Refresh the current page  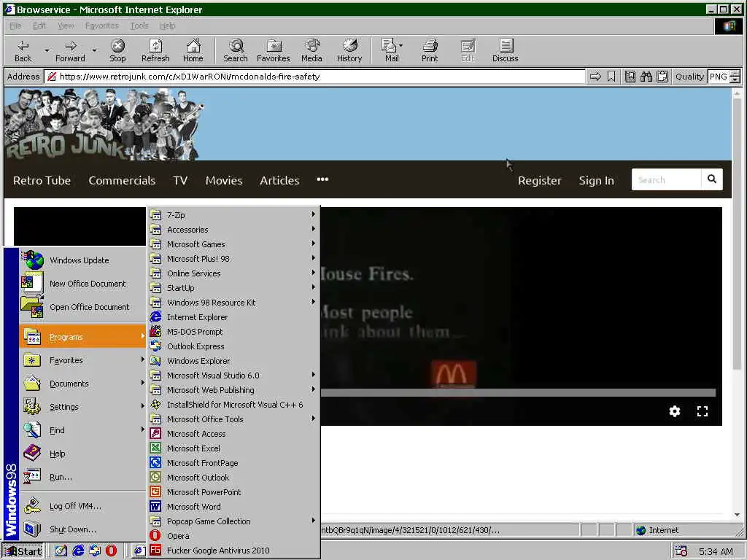(155, 50)
